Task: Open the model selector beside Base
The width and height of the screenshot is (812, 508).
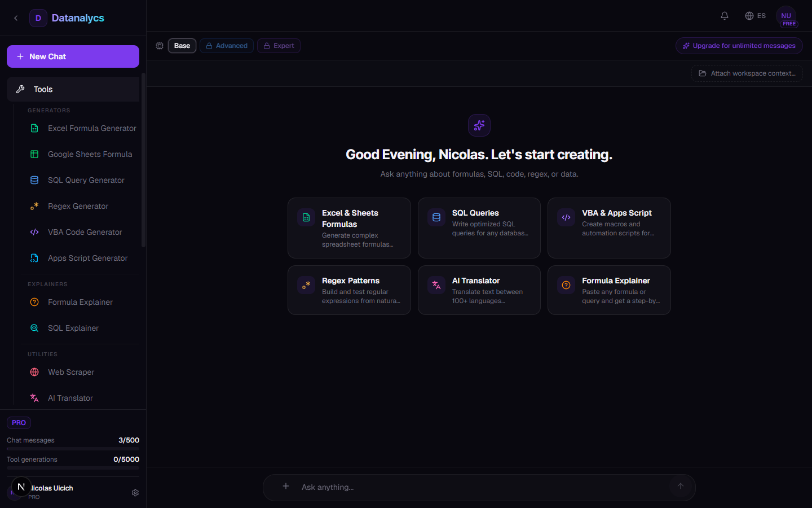Action: [160, 46]
